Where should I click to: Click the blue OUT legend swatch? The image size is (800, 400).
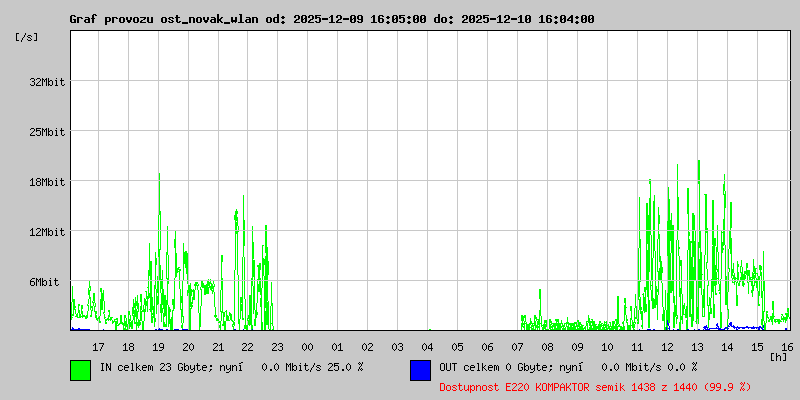(420, 370)
